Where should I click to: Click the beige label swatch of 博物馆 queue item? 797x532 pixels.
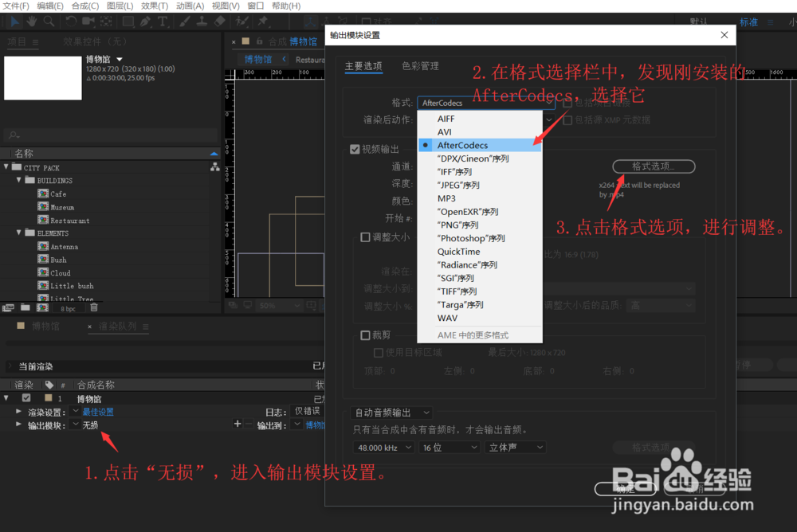pyautogui.click(x=49, y=398)
